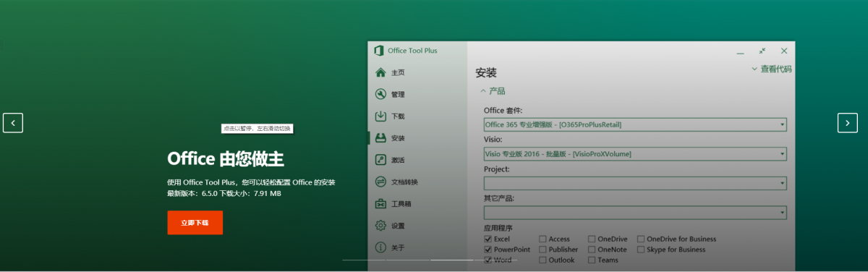Open the 激活 key icon page
This screenshot has height=272, width=868.
(380, 160)
